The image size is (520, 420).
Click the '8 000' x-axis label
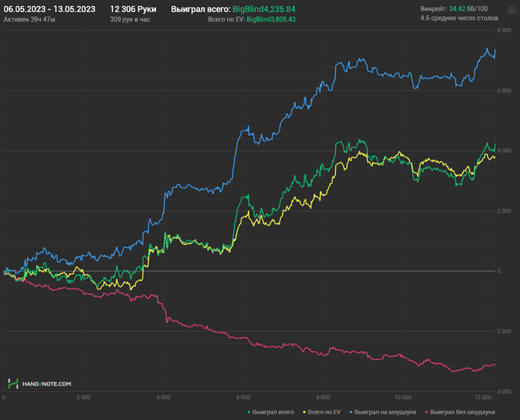[323, 398]
